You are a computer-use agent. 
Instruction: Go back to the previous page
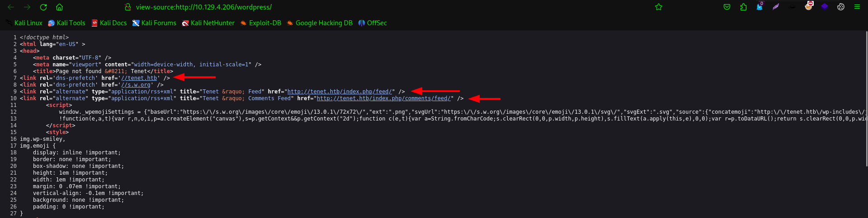11,7
